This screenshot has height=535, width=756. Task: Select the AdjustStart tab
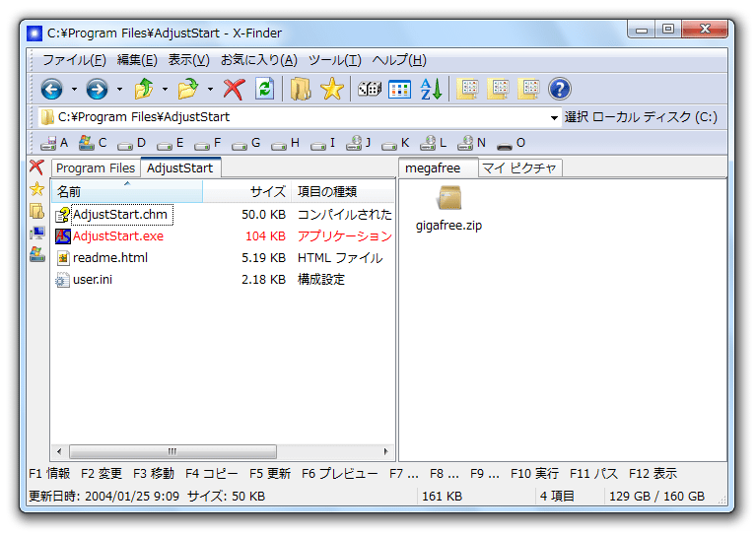coord(180,167)
